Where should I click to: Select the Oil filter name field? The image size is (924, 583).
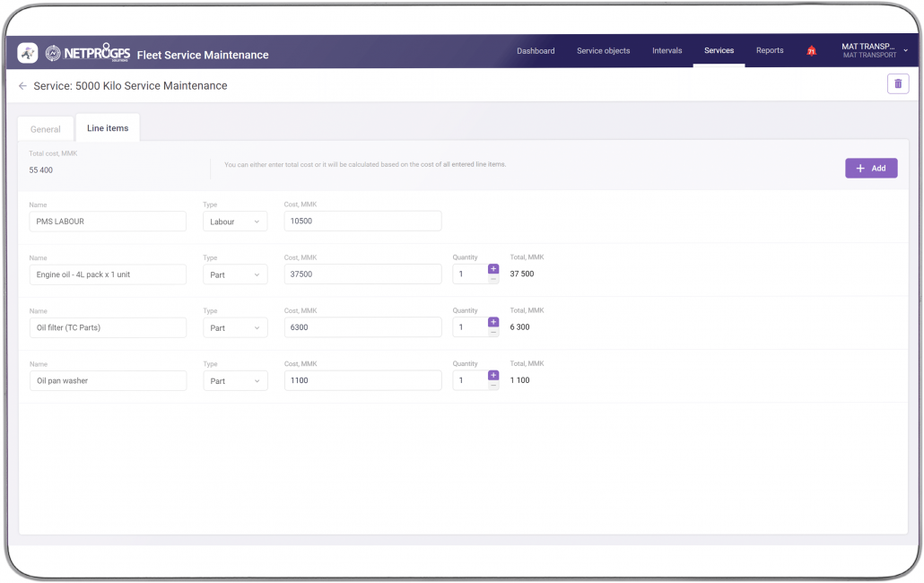coord(108,327)
